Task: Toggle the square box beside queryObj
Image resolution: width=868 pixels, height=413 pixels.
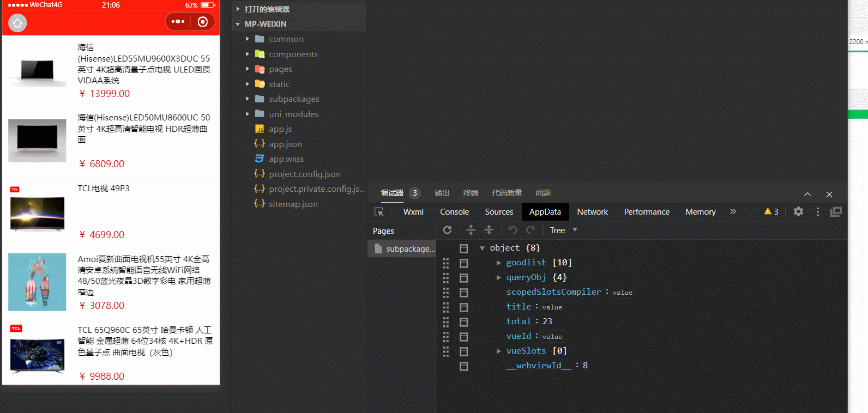Action: click(464, 278)
